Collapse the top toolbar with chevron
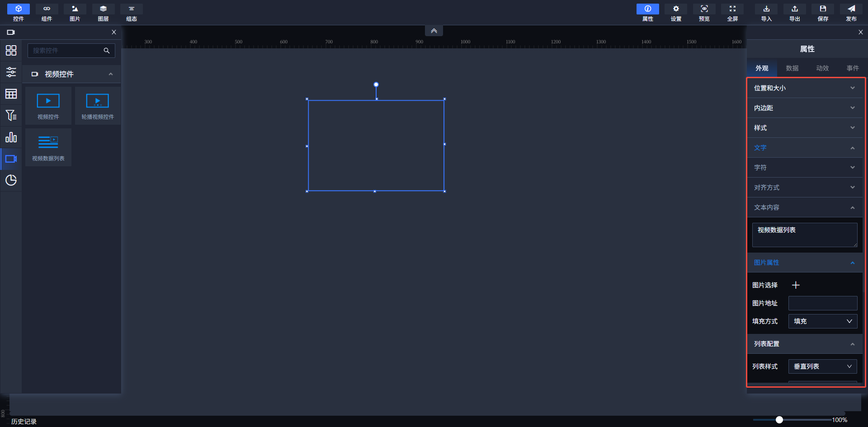868x427 pixels. click(434, 31)
